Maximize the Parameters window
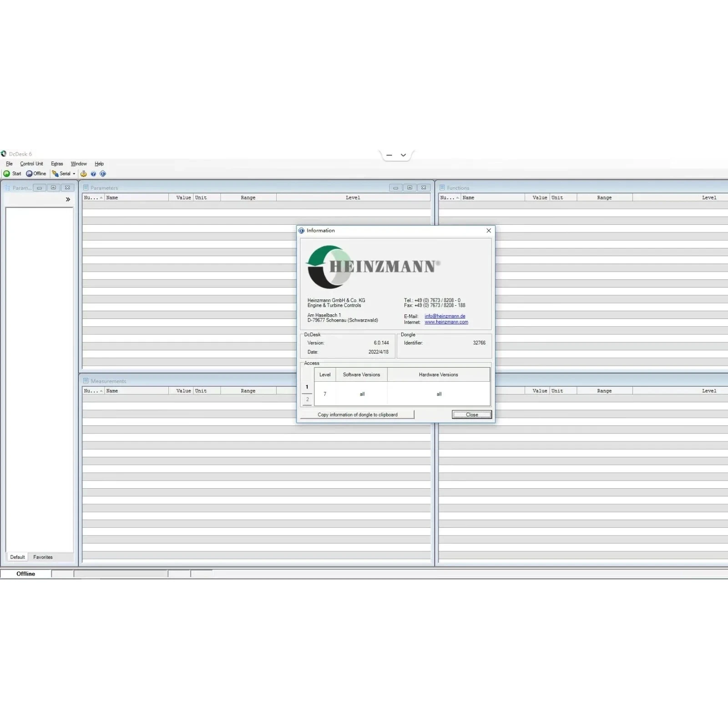The height and width of the screenshot is (728, 728). tap(409, 187)
